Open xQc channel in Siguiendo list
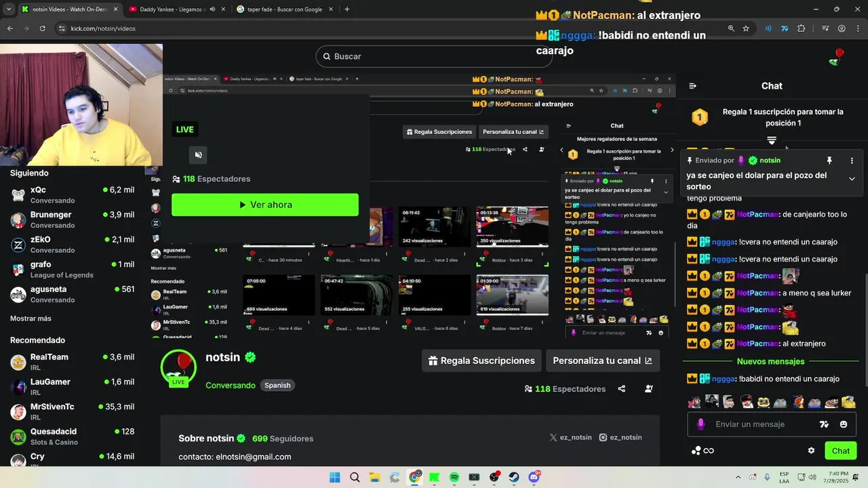Viewport: 868px width, 488px height. pos(72,195)
